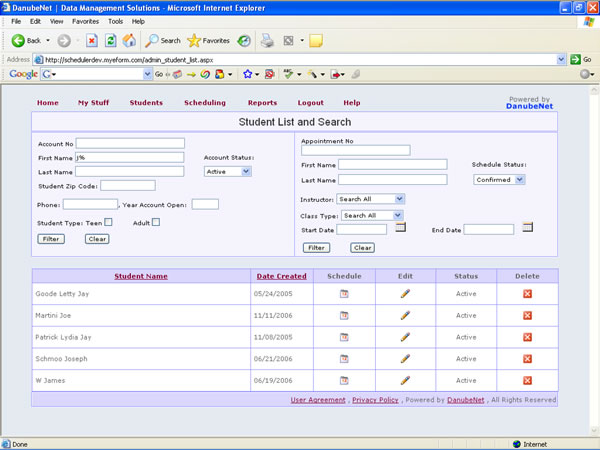The image size is (600, 450).
Task: Go to the Reports menu item
Action: 262,103
